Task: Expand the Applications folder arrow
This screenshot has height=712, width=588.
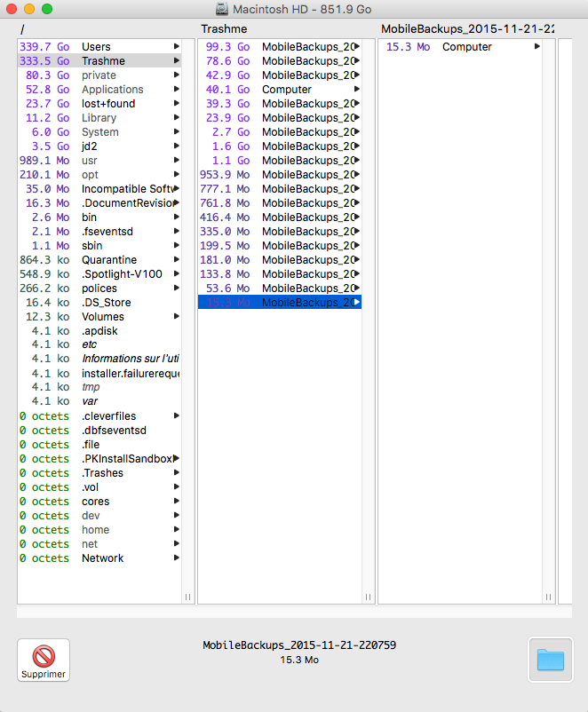Action: click(176, 89)
